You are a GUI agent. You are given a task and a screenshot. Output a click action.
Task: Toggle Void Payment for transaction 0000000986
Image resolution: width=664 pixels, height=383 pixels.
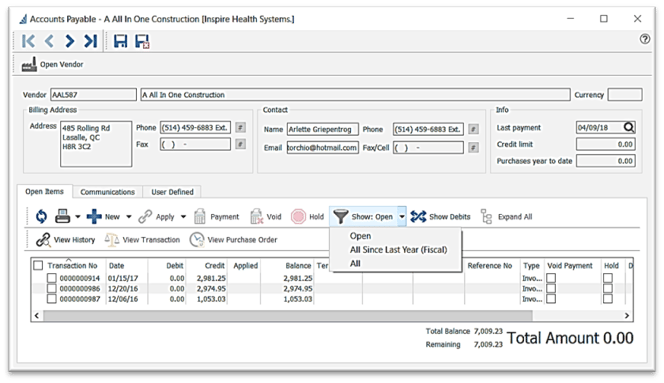551,289
